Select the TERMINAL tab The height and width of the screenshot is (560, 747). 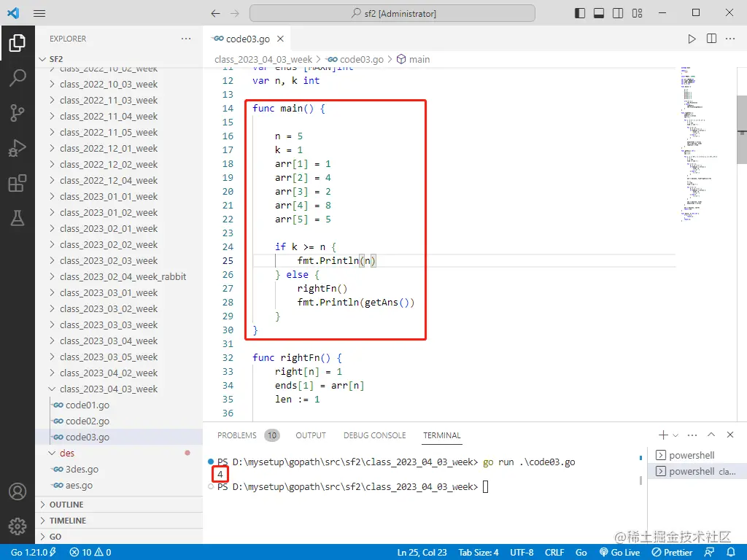coord(441,435)
